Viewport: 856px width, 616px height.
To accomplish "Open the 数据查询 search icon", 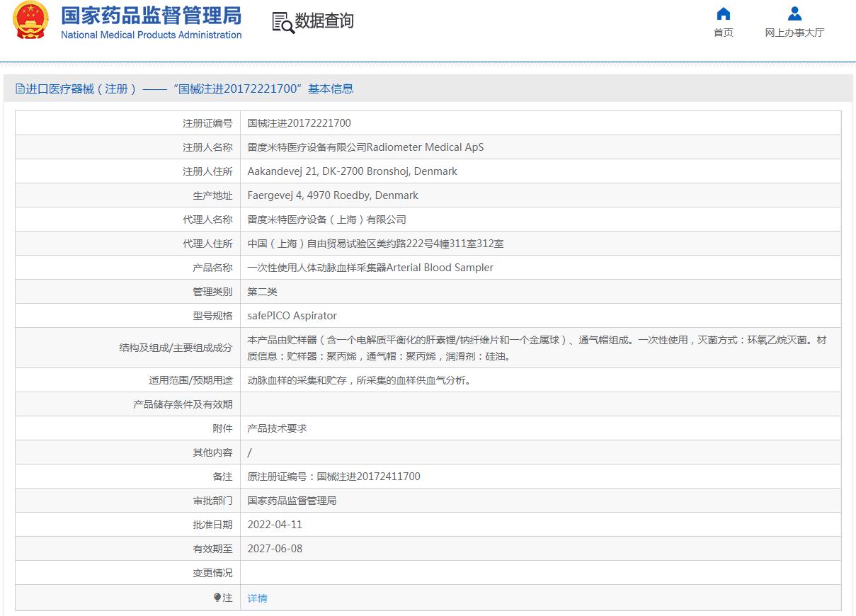I will click(283, 22).
